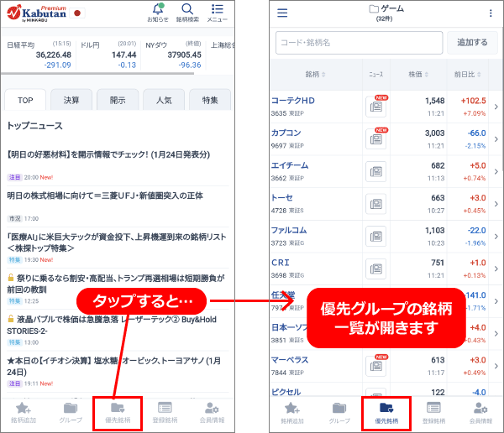This screenshot has height=433, width=504.
Task: Sort list by 株価 column header
Action: click(418, 75)
